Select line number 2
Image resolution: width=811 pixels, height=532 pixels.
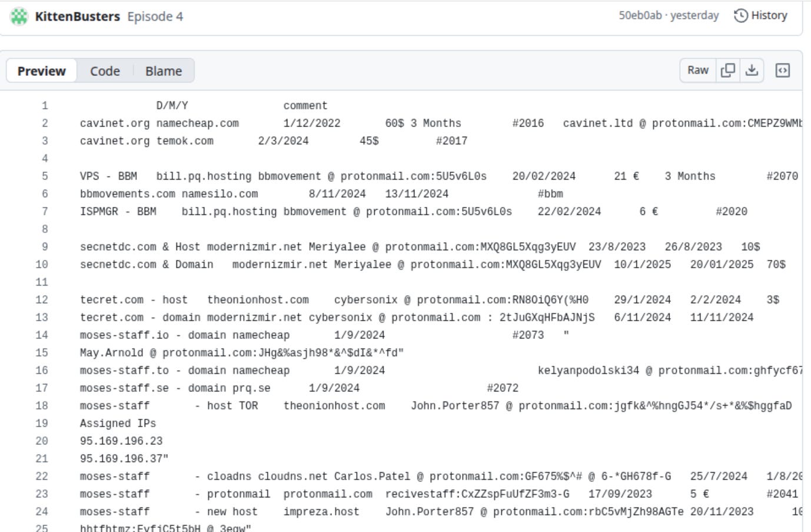(x=45, y=124)
